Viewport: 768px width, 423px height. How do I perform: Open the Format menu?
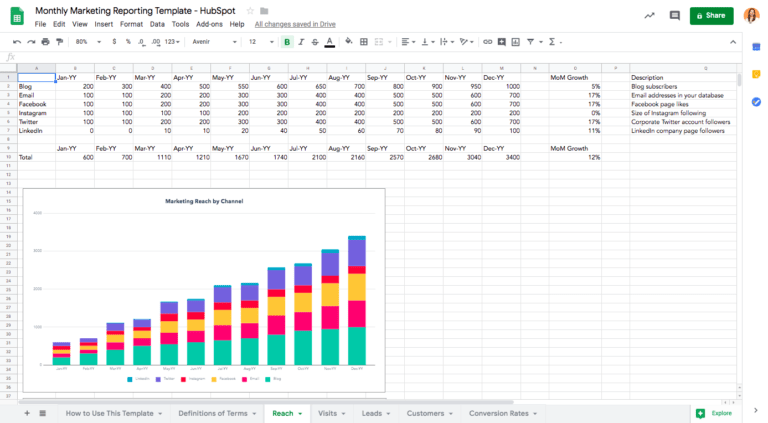tap(131, 23)
